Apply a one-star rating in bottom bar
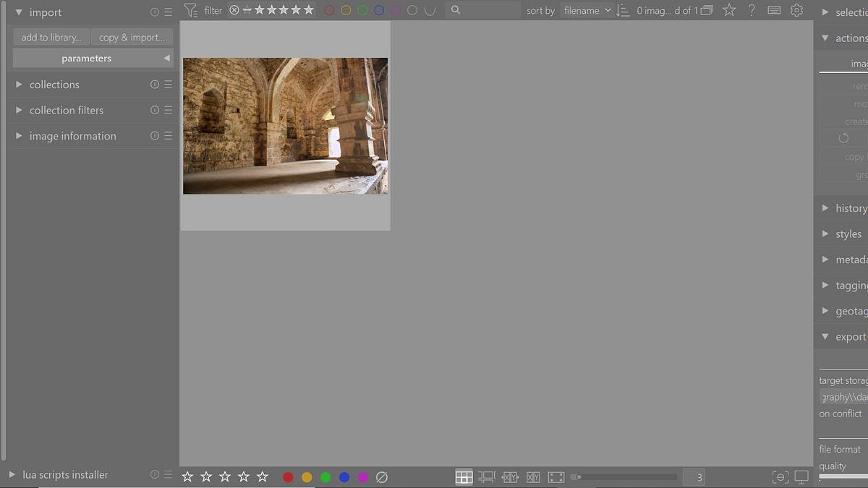This screenshot has width=868, height=488. 187,476
